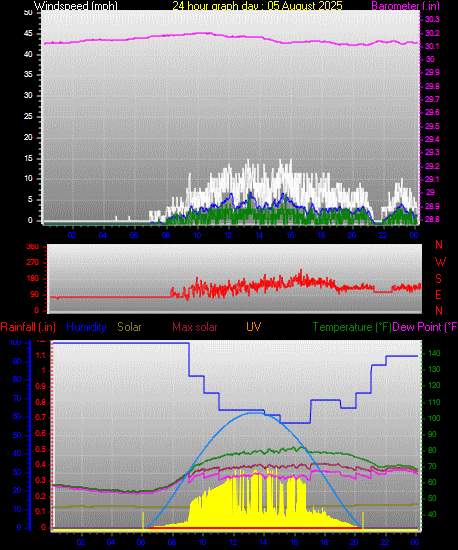Select the orange UV legend label
Viewport: 458px width, 550px height.
(x=254, y=327)
